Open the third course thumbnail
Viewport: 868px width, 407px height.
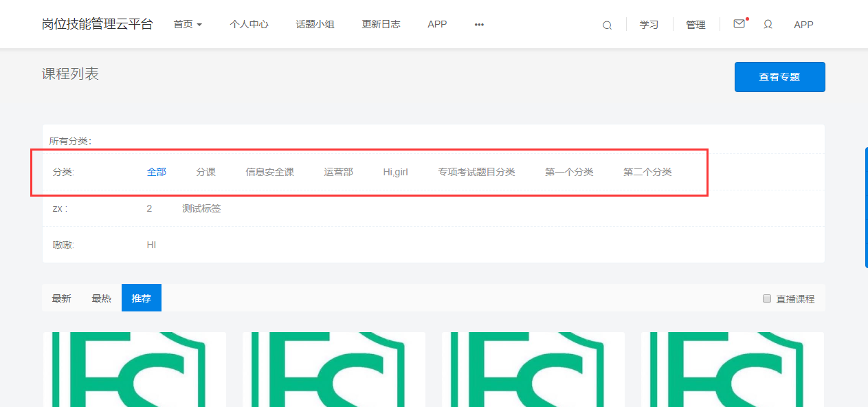533,369
